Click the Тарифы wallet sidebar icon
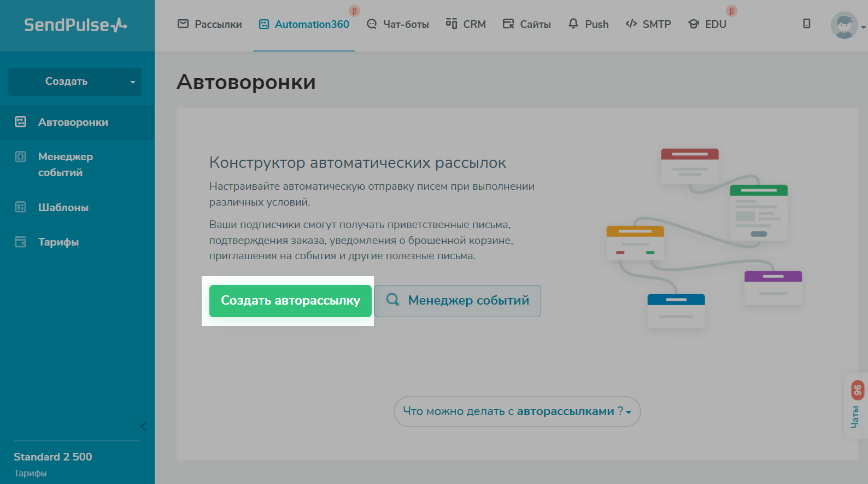This screenshot has height=484, width=868. [x=21, y=242]
